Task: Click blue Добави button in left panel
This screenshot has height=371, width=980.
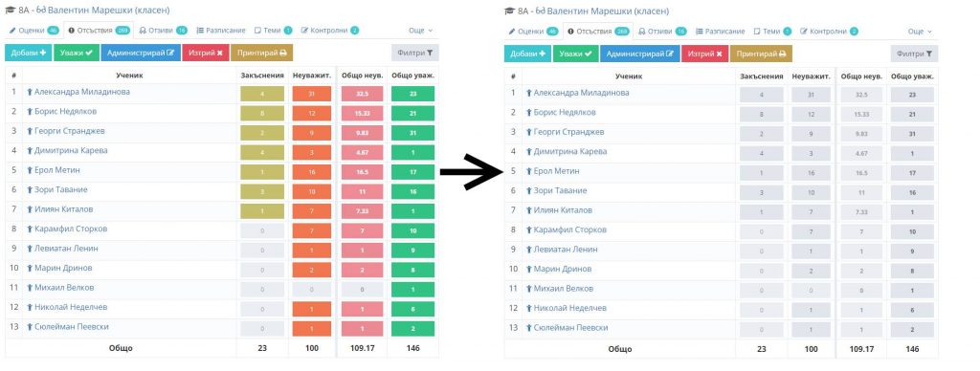Action: pos(28,54)
